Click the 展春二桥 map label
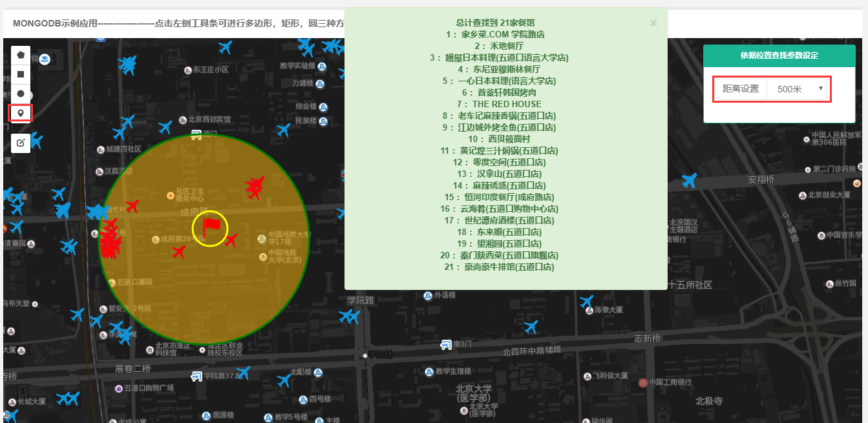868x423 pixels. (133, 369)
